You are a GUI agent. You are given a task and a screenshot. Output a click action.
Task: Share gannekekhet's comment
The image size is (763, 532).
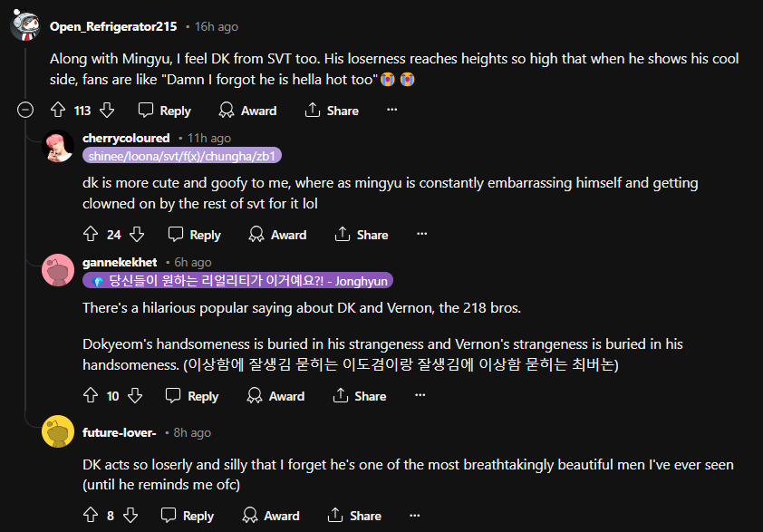(x=361, y=396)
